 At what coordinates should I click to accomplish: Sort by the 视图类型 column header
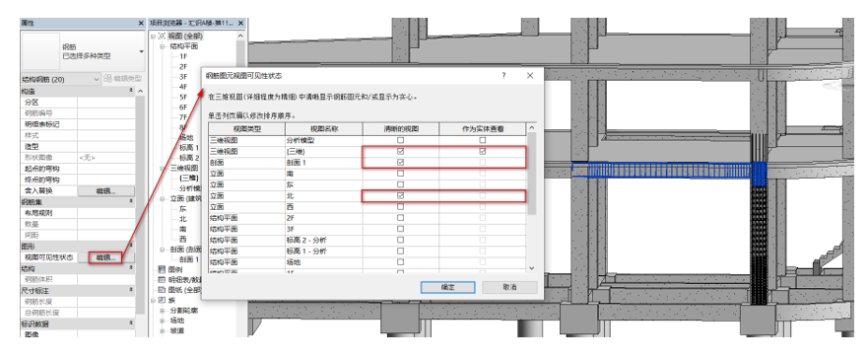coord(247,128)
